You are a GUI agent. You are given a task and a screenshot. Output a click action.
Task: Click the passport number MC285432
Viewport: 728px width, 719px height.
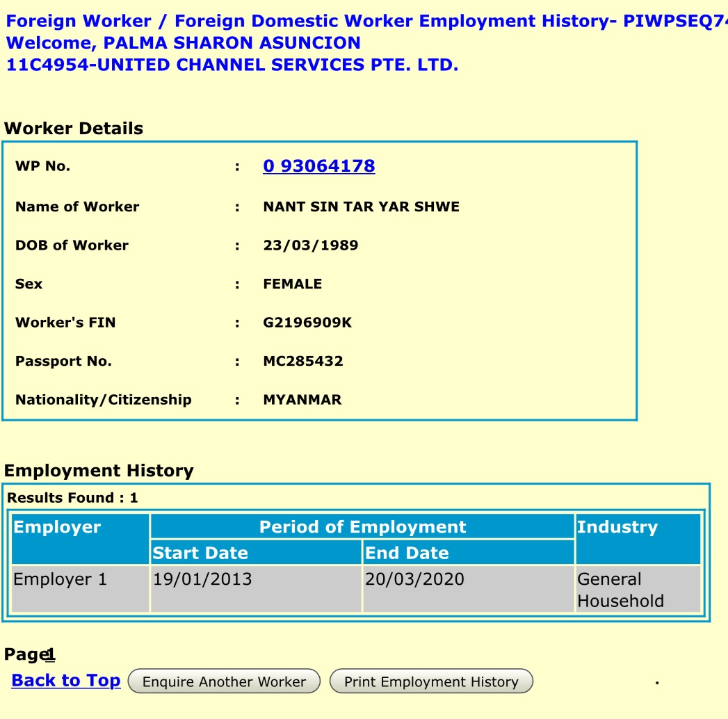(x=303, y=362)
